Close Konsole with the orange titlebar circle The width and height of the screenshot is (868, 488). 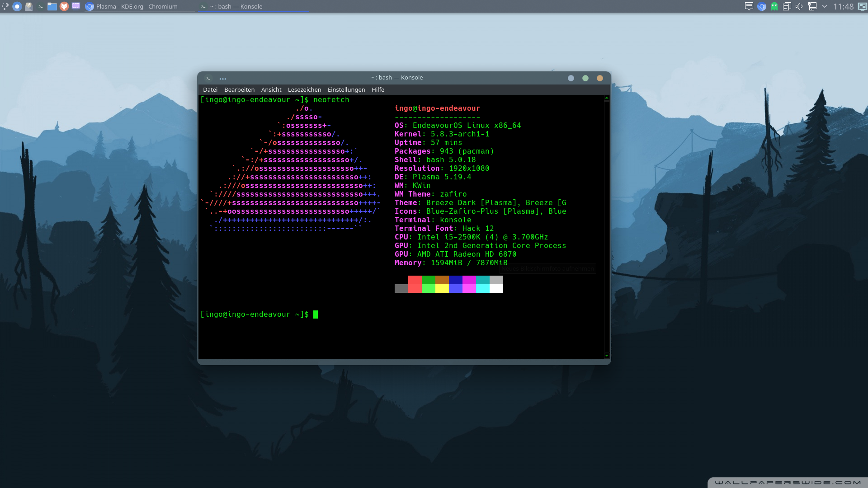click(x=600, y=78)
